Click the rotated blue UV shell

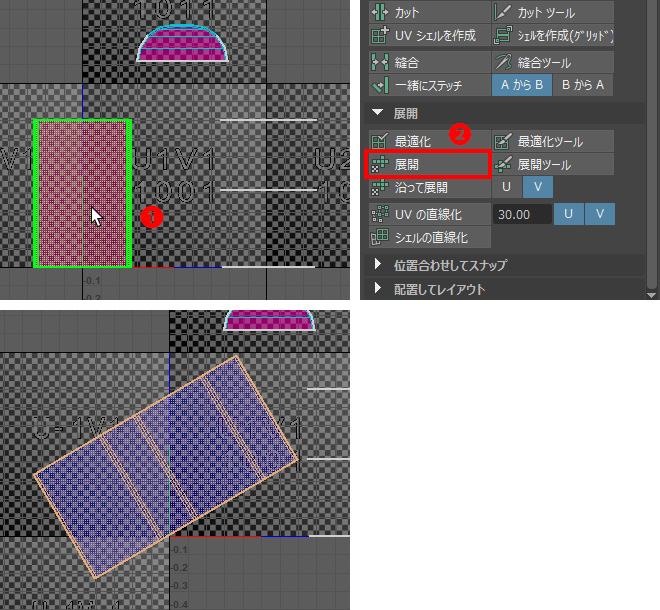[x=166, y=466]
